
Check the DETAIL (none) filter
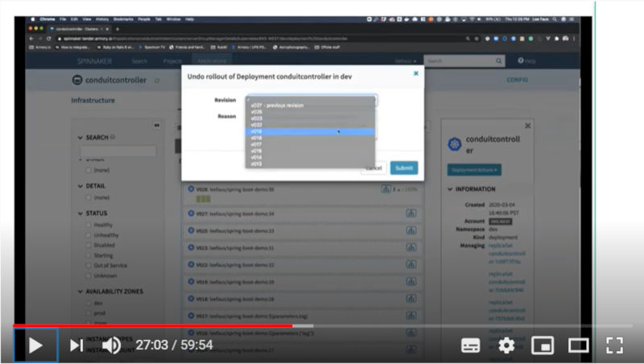[89, 197]
